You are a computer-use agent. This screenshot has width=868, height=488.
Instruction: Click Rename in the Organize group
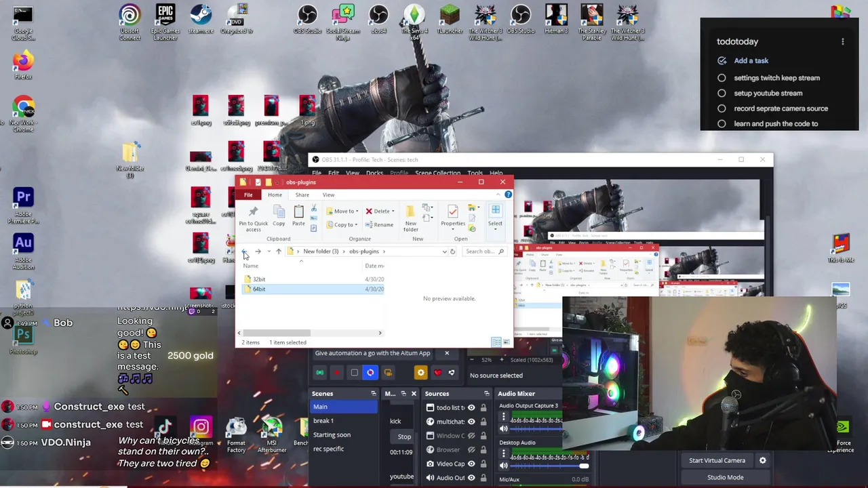[379, 224]
